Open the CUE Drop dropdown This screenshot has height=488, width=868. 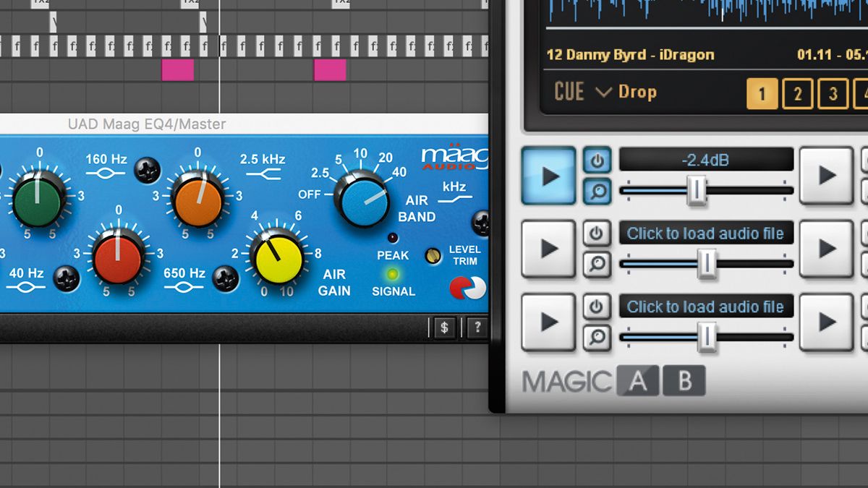(x=608, y=92)
